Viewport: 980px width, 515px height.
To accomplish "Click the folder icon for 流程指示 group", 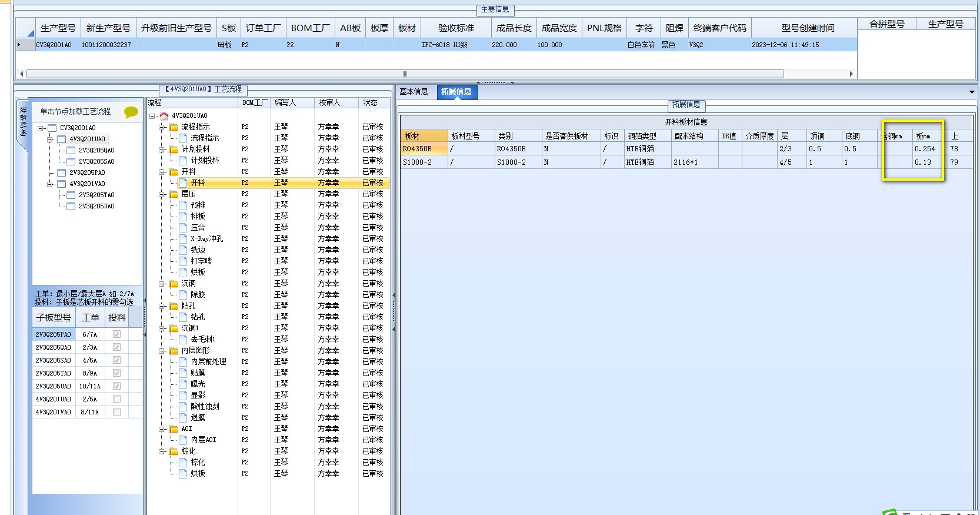I will click(174, 127).
